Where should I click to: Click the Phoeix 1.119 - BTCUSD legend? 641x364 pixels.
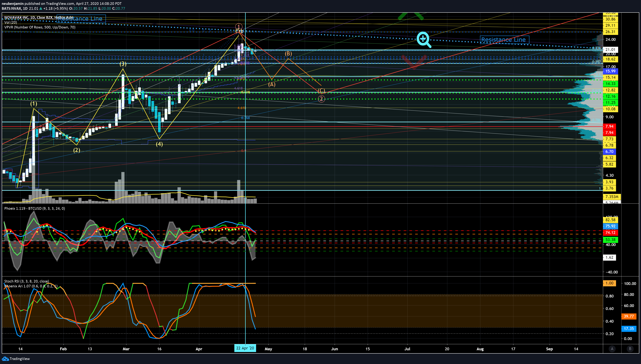click(35, 208)
